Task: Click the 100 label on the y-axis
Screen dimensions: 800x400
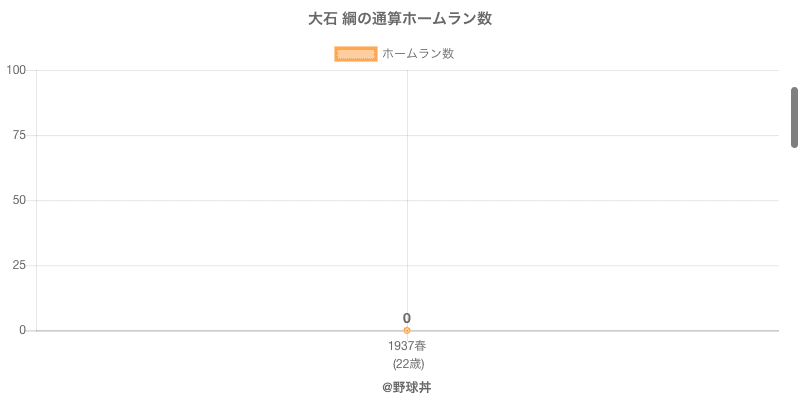Action: pos(16,70)
